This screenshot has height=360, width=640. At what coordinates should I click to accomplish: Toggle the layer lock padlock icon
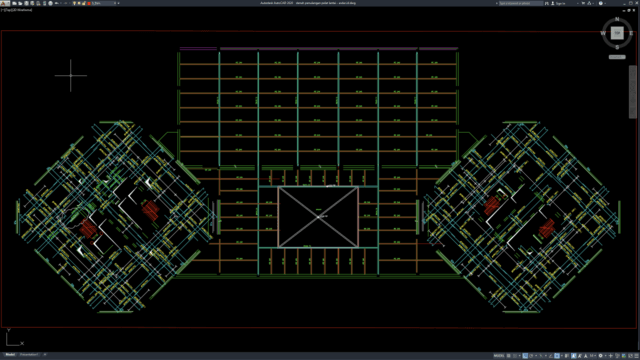tap(84, 3)
